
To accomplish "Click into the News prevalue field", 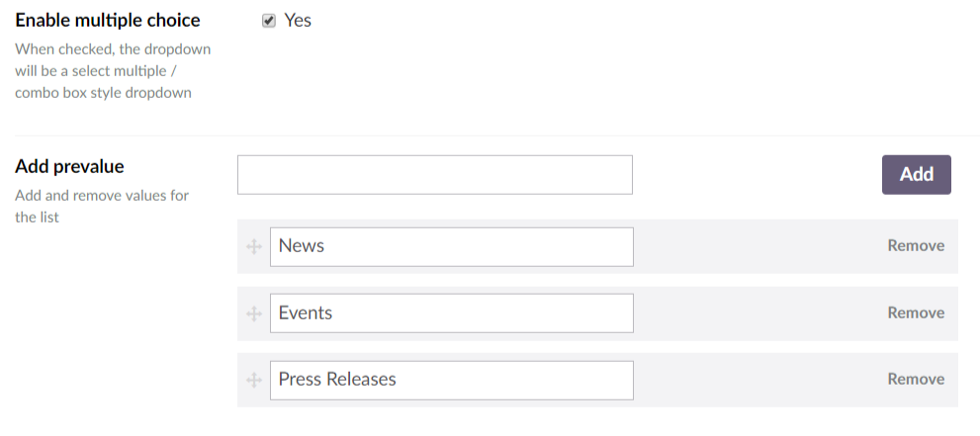I will tap(452, 247).
